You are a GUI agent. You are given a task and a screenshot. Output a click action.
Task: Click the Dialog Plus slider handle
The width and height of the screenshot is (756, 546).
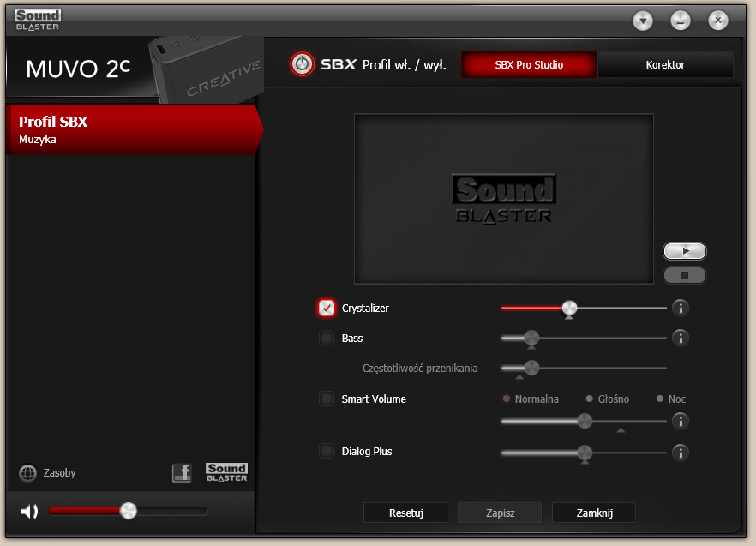point(585,453)
